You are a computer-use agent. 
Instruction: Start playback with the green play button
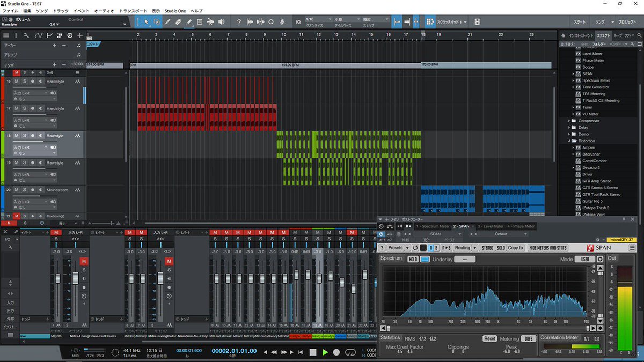click(x=325, y=352)
